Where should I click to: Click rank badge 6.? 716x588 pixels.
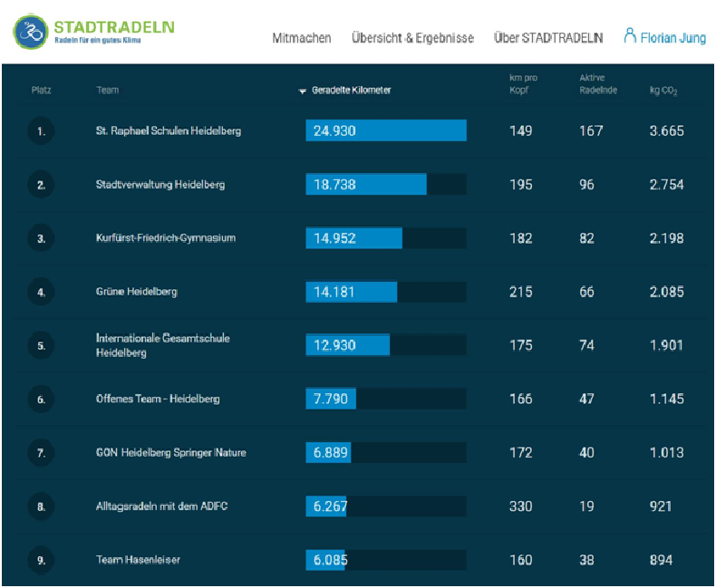(41, 399)
